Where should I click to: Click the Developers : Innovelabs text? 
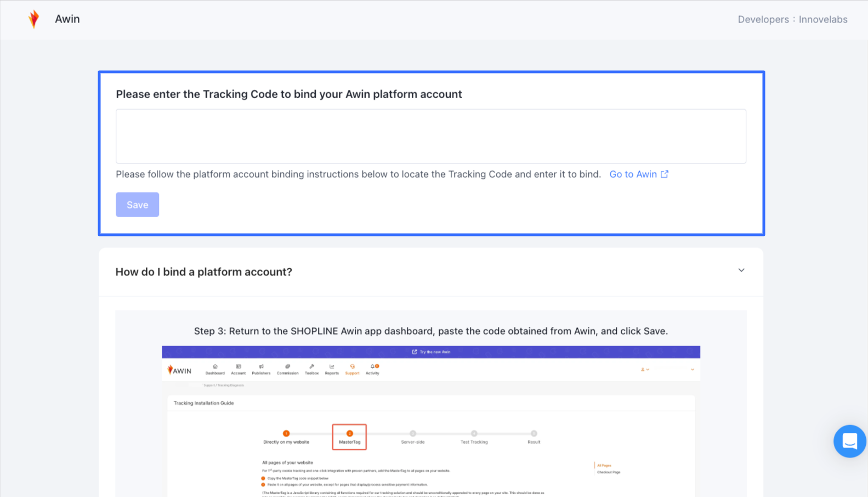click(792, 20)
